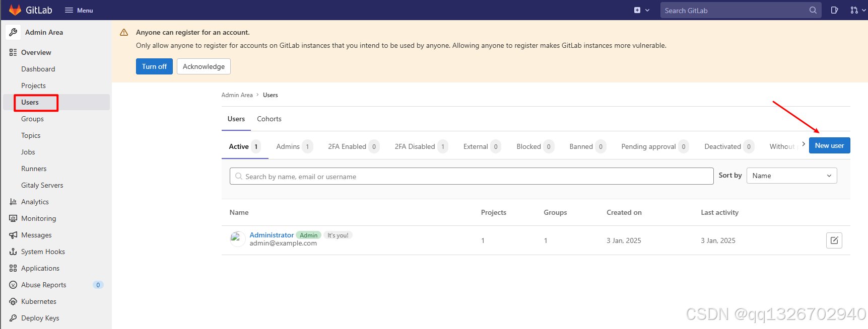Open the issues icon in top bar
The image size is (868, 329).
coord(834,10)
